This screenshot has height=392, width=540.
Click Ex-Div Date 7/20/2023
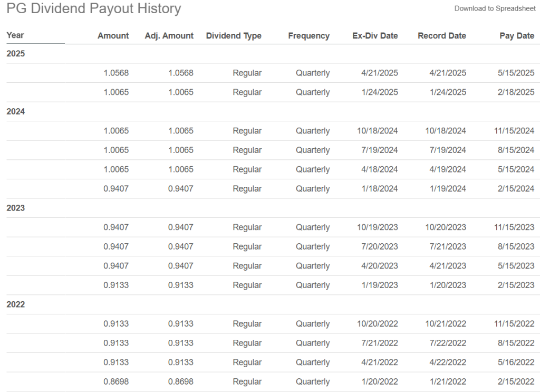click(380, 246)
